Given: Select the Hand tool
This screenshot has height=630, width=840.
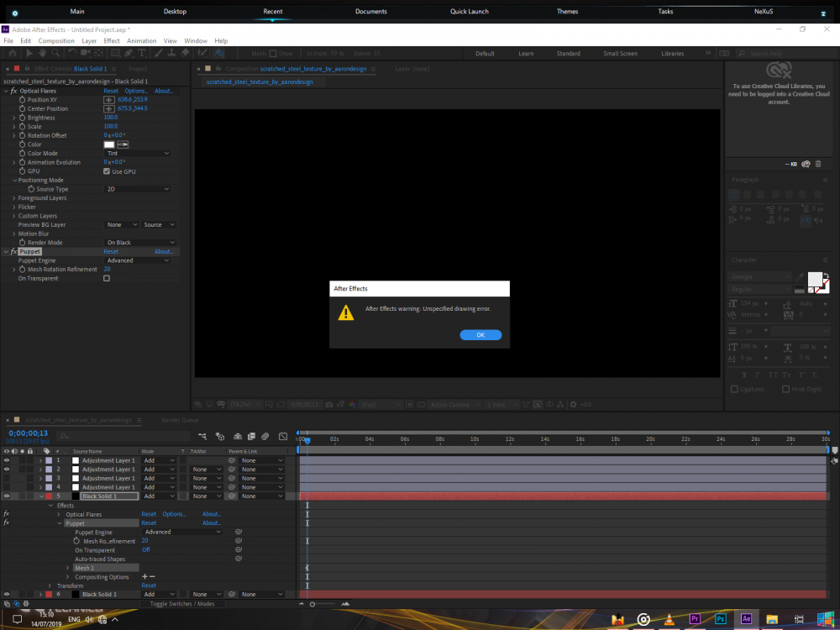Looking at the screenshot, I should pyautogui.click(x=42, y=53).
